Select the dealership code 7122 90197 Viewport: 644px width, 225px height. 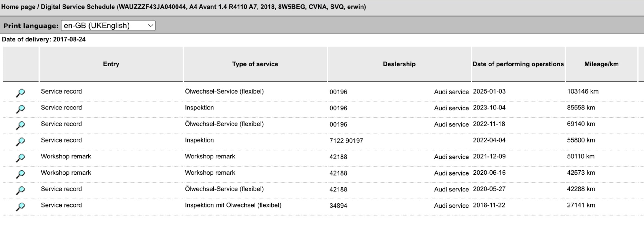tap(346, 141)
